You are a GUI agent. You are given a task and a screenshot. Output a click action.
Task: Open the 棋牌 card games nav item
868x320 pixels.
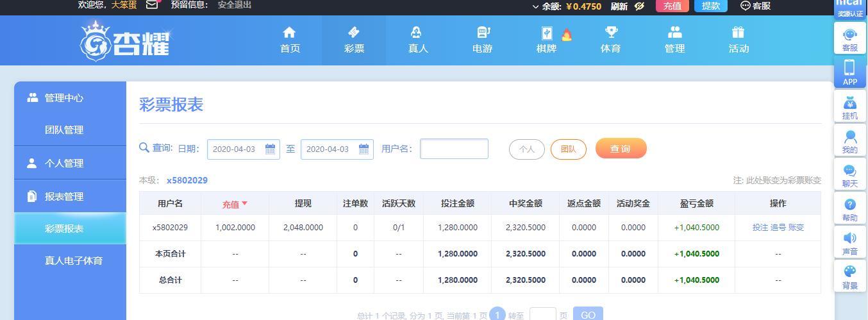[x=546, y=40]
